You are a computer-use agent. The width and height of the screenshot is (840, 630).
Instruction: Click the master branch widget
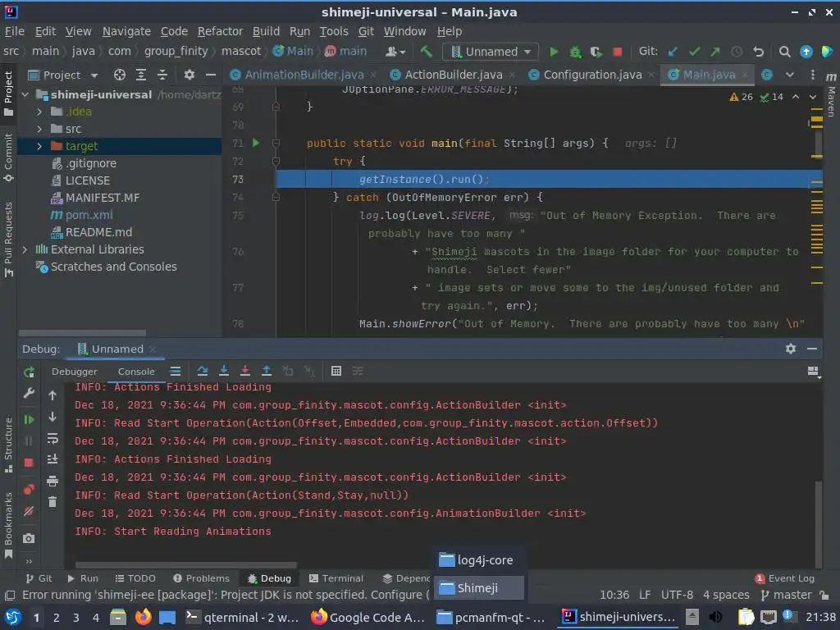pyautogui.click(x=787, y=596)
